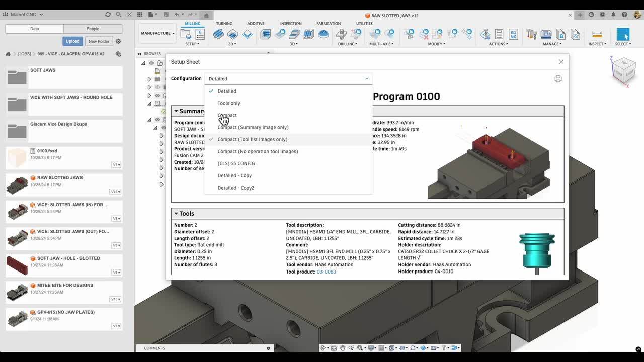The image size is (644, 362).
Task: Click the refresh icon in data panel
Action: click(x=108, y=15)
